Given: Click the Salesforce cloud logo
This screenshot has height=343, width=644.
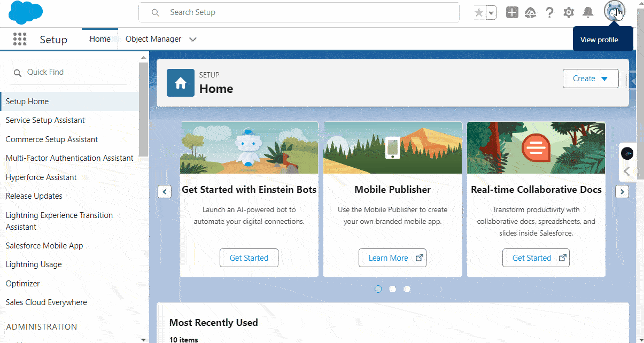Looking at the screenshot, I should pos(26,13).
